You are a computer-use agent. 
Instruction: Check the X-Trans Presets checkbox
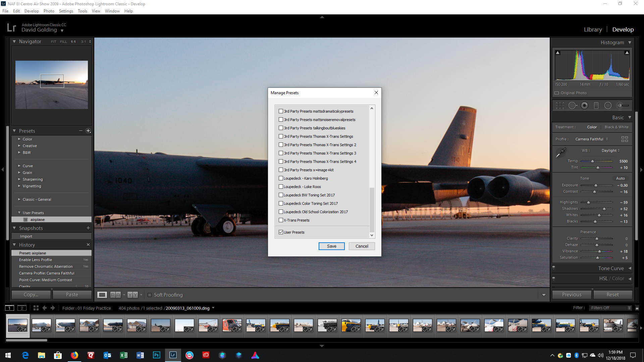[x=281, y=220]
